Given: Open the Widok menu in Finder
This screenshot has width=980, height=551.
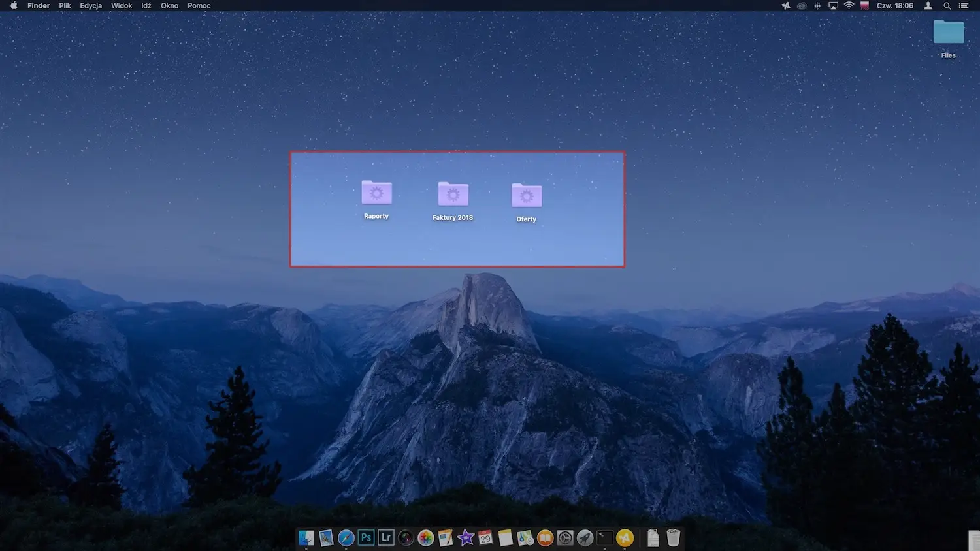Looking at the screenshot, I should point(122,6).
